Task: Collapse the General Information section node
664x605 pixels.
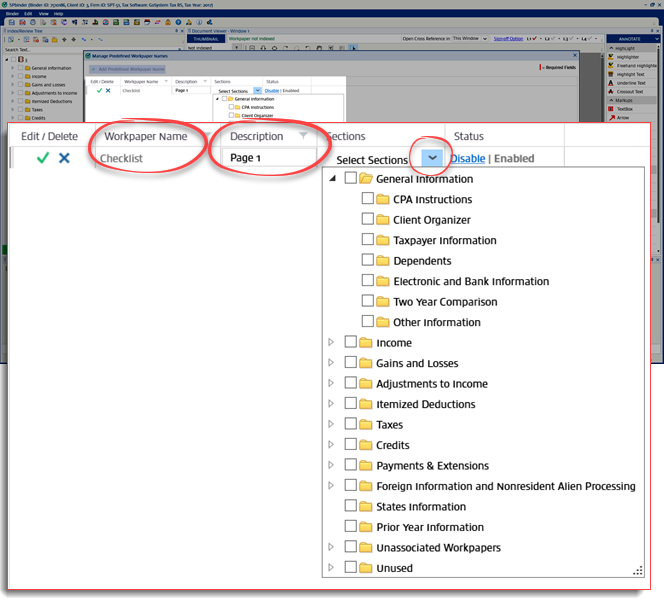Action: click(333, 178)
